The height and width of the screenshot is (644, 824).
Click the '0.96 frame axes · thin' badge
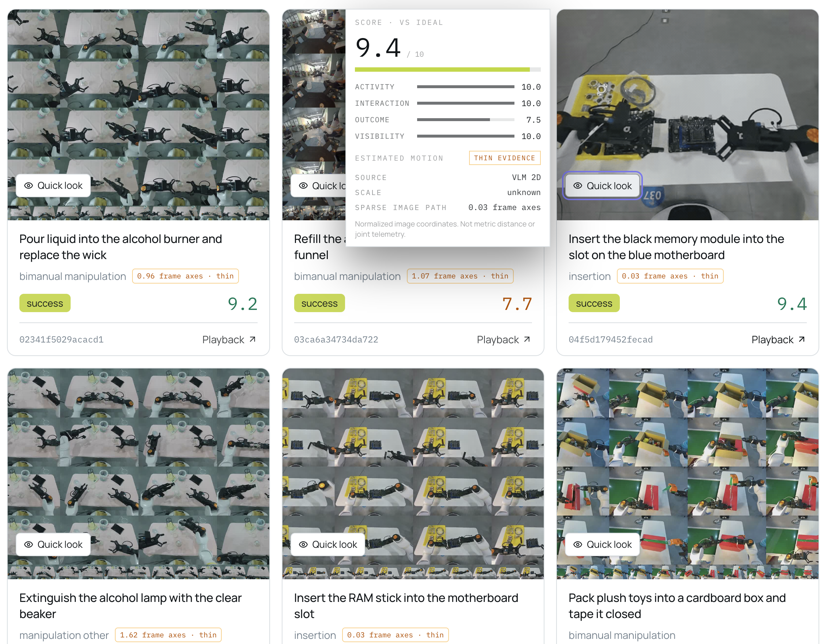coord(185,276)
